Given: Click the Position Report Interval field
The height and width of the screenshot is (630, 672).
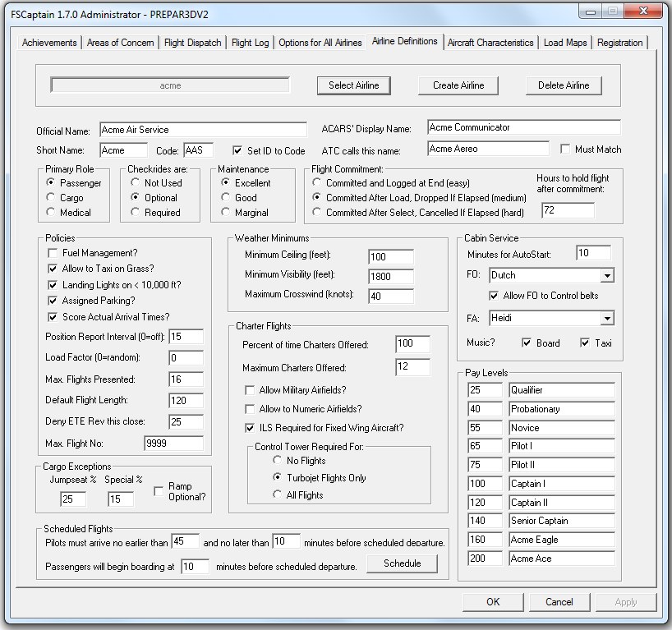Looking at the screenshot, I should click(x=186, y=337).
